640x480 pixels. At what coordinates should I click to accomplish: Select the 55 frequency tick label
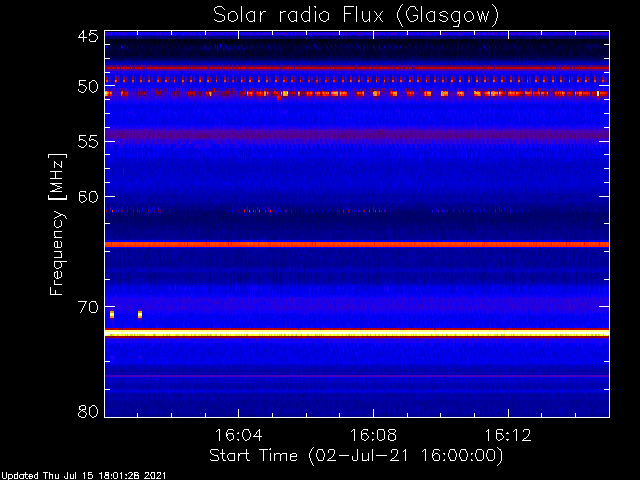point(88,142)
